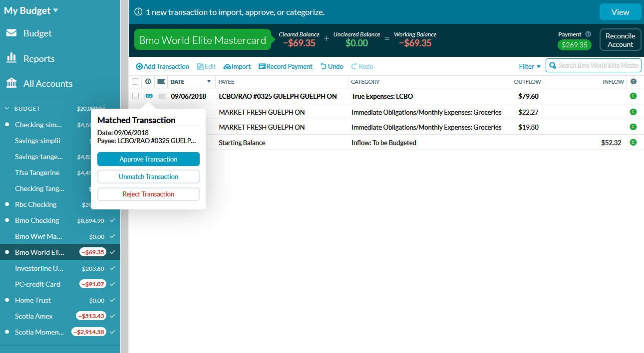Viewport: 644px width, 353px height.
Task: Click the info icon in the notification banner
Action: [x=138, y=12]
